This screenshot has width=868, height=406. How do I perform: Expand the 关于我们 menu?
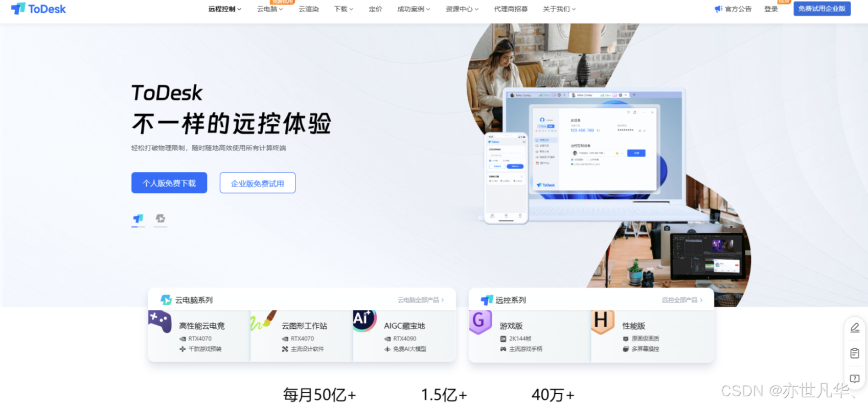tap(559, 9)
